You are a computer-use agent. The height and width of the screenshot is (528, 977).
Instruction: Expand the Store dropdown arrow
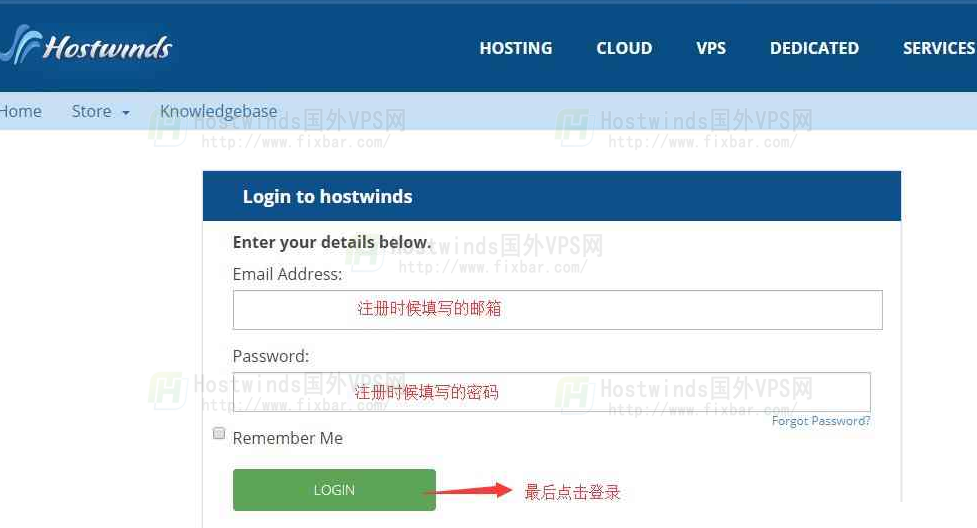[126, 113]
